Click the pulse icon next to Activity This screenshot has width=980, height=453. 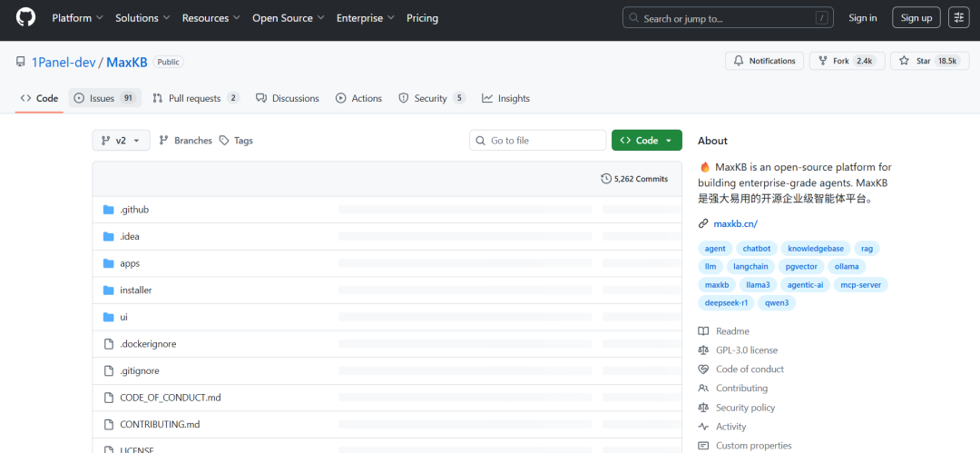[x=704, y=427]
